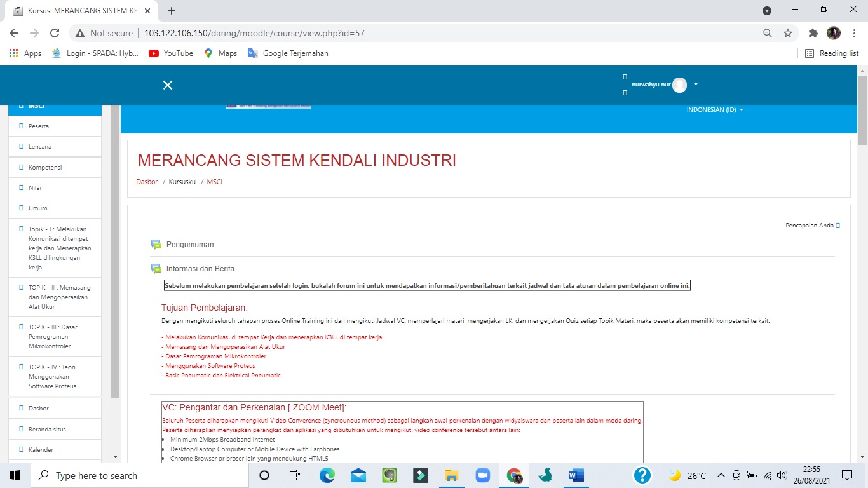Select Peserta in the side navigation
This screenshot has height=488, width=868.
tap(39, 126)
